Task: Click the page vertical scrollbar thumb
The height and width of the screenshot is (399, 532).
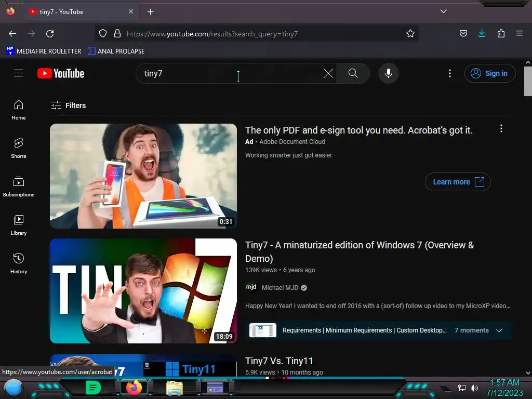Action: tap(528, 82)
